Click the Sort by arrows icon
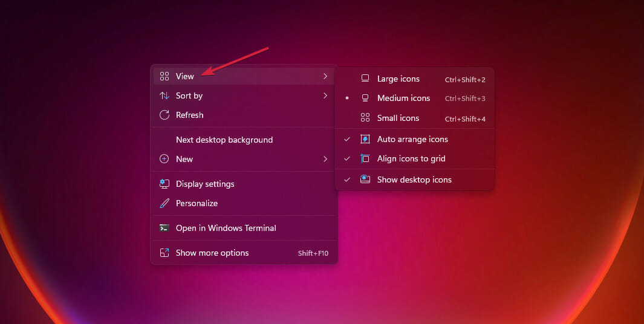Viewport: 644px width, 324px height. click(x=164, y=96)
